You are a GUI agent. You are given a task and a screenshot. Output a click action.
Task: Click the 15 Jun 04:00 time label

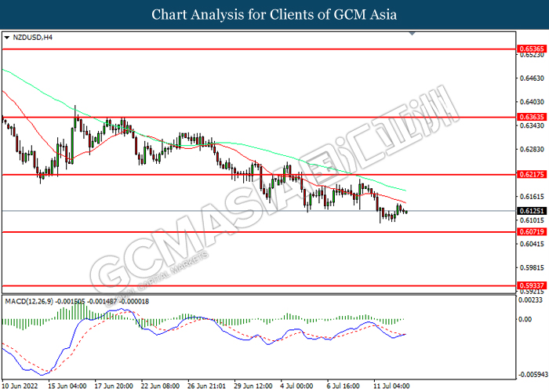click(x=67, y=386)
